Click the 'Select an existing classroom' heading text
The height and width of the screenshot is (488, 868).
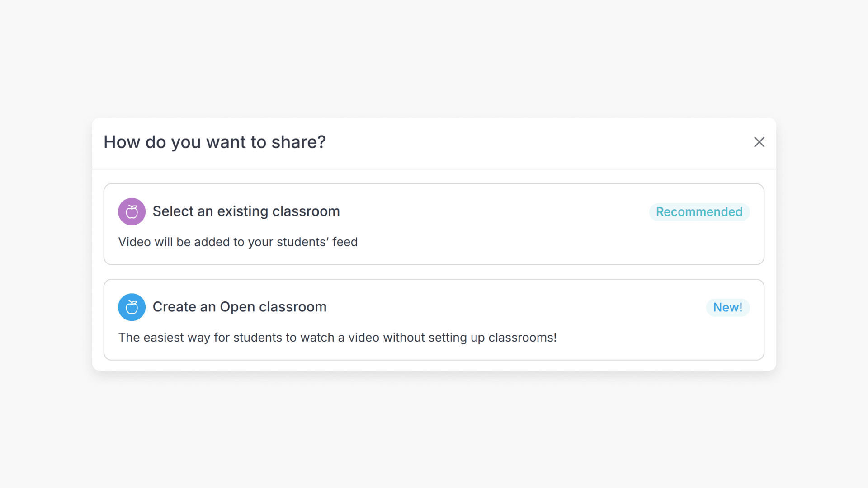click(x=246, y=211)
